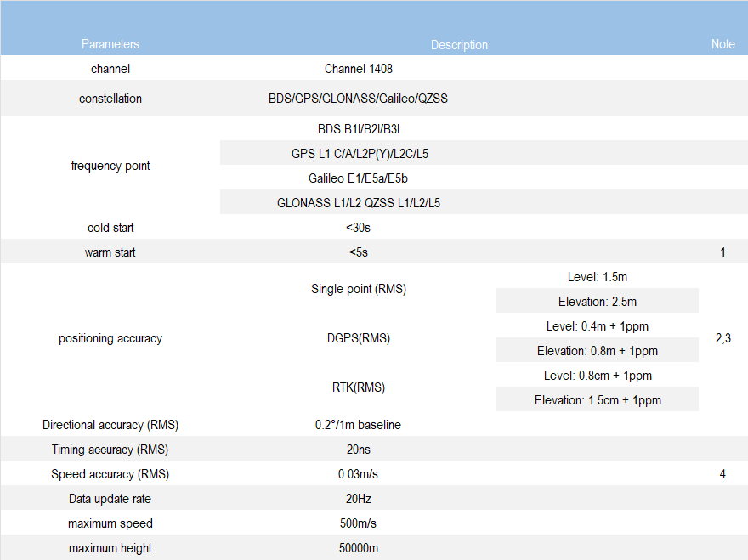748x560 pixels.
Task: Select the Data update rate label
Action: coord(110,499)
